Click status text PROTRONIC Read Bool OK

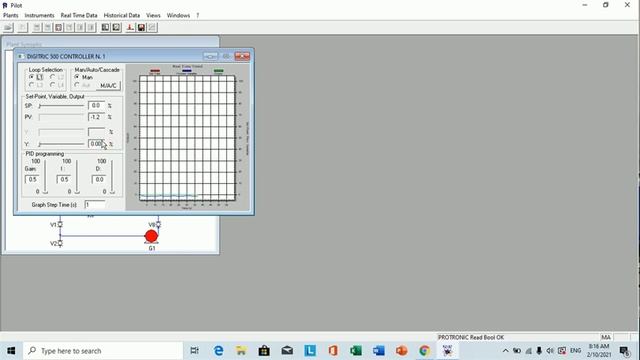click(471, 337)
